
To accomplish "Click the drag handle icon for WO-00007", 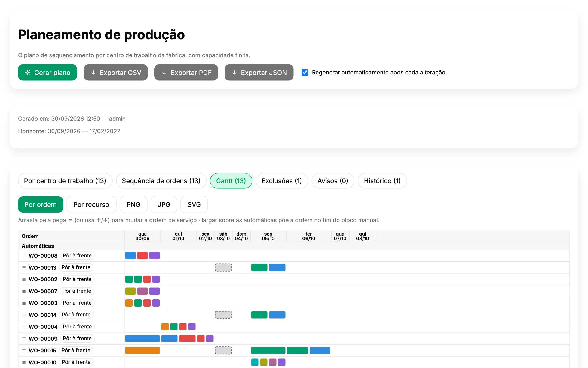I will [x=24, y=291].
